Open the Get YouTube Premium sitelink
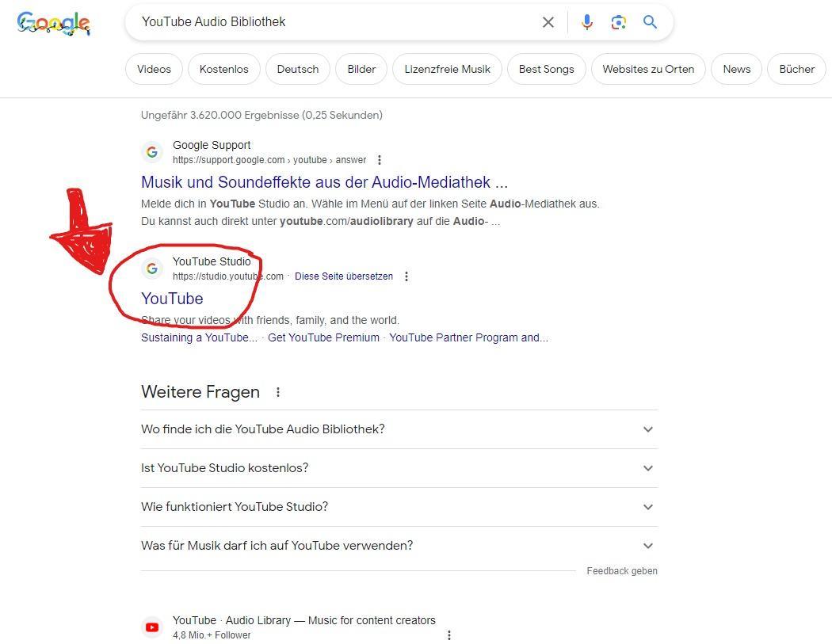This screenshot has width=832, height=644. click(x=323, y=337)
